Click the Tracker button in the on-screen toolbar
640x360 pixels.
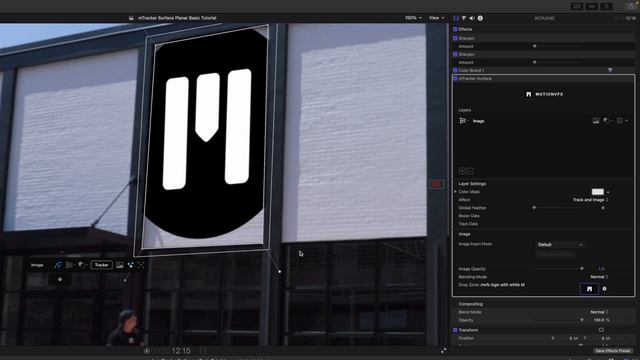click(x=101, y=265)
